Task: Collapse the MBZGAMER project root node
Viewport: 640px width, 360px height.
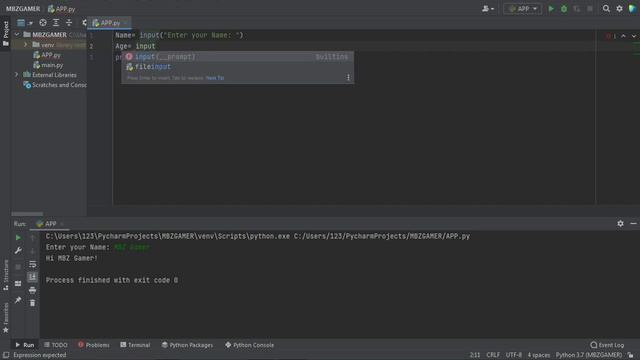Action: [x=17, y=35]
